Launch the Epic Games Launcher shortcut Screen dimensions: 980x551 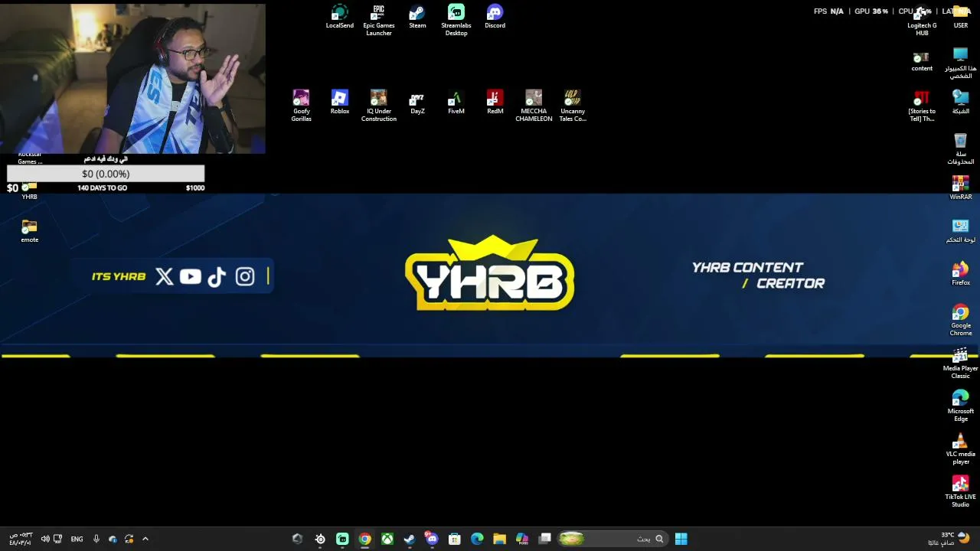pyautogui.click(x=379, y=21)
